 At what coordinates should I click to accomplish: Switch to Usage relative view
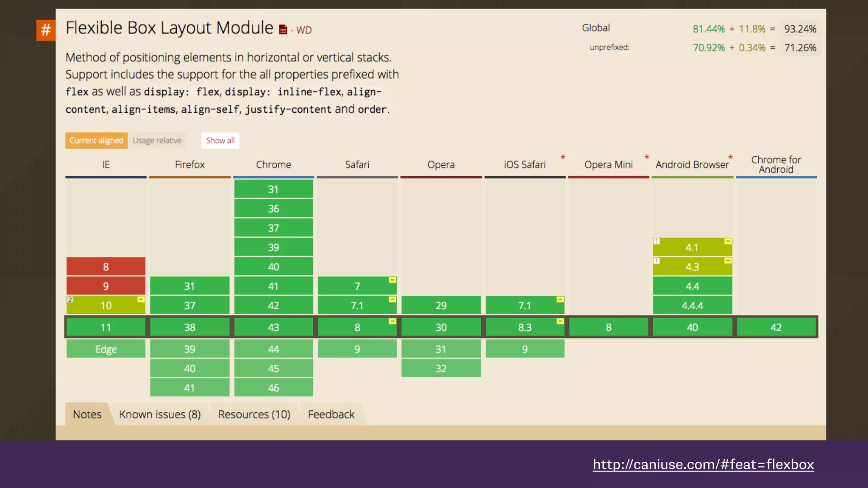click(x=157, y=141)
